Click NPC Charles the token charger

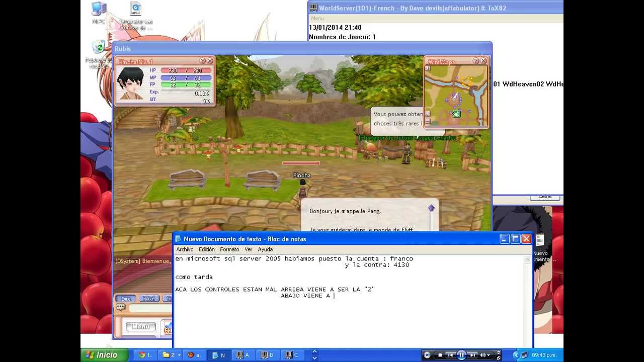(406, 153)
